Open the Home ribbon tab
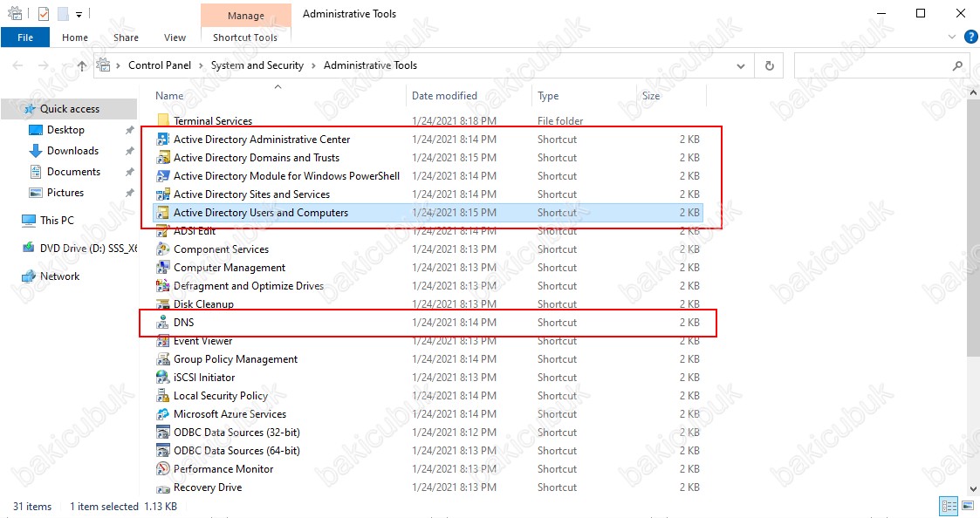 75,37
